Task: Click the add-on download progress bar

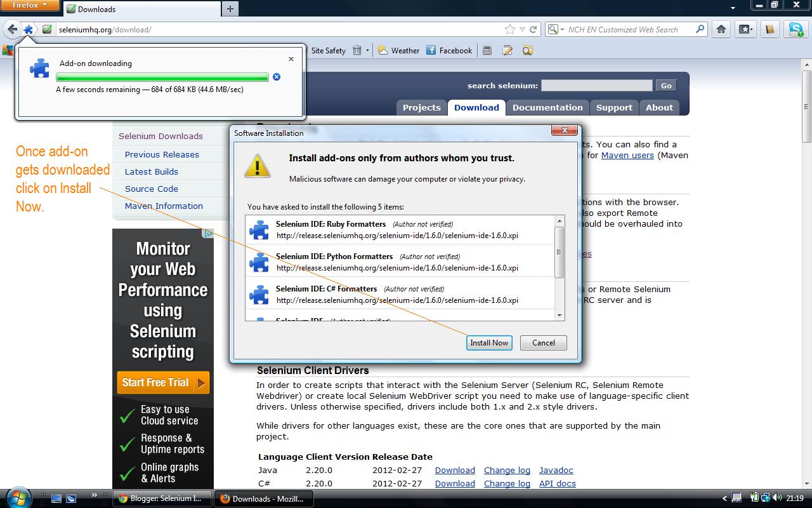Action: 162,76
